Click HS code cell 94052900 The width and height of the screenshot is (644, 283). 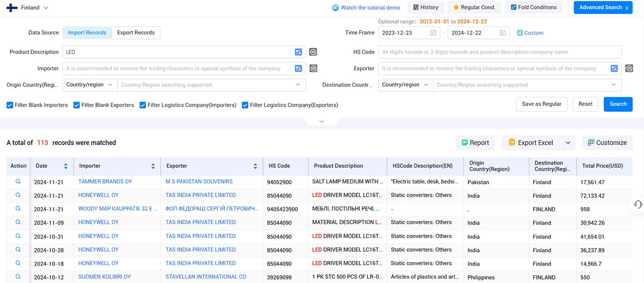coord(279,182)
